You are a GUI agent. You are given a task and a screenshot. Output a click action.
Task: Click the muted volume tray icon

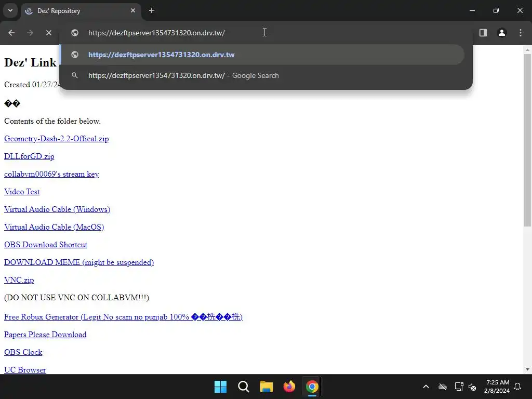472,387
